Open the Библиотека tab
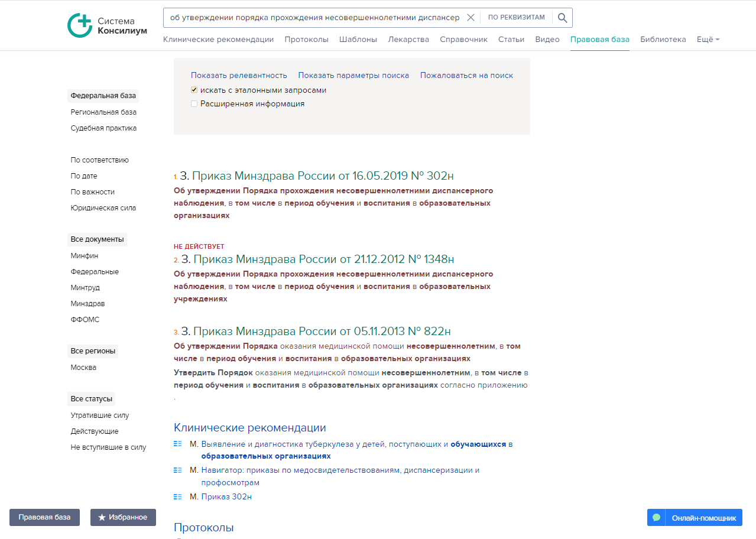 [663, 40]
